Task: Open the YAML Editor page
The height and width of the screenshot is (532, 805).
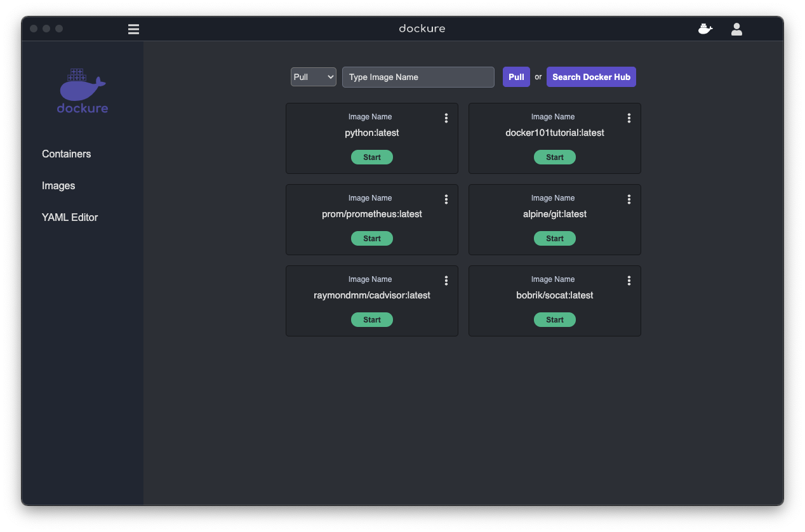Action: point(70,217)
